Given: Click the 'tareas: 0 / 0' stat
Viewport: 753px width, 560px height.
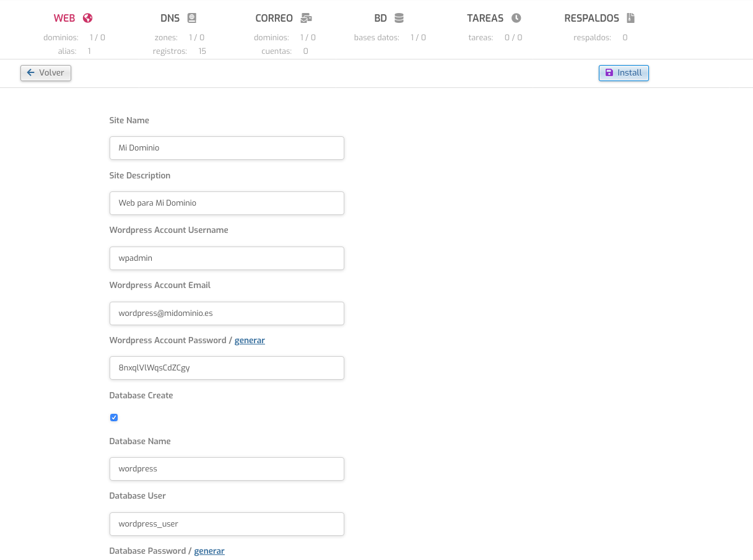Looking at the screenshot, I should click(495, 38).
